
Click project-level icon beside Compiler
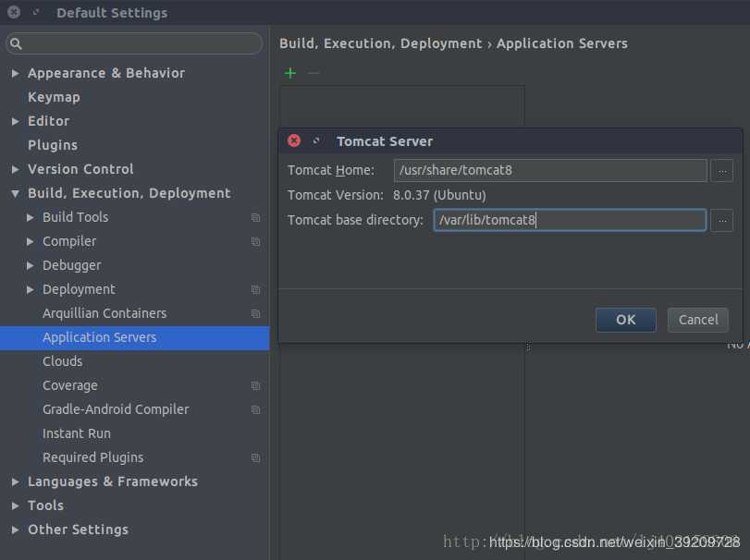(x=256, y=242)
